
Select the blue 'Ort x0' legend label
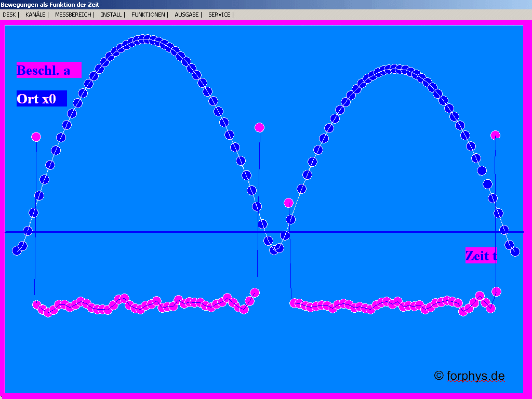(42, 98)
